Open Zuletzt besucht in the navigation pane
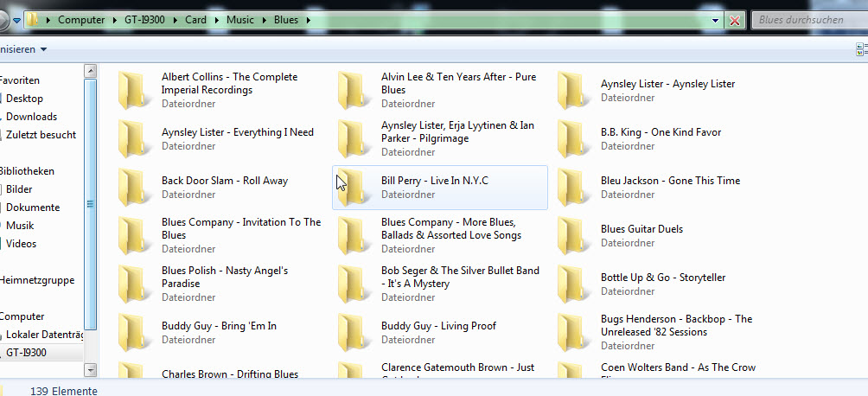Viewport: 868px width, 396px height. click(41, 135)
